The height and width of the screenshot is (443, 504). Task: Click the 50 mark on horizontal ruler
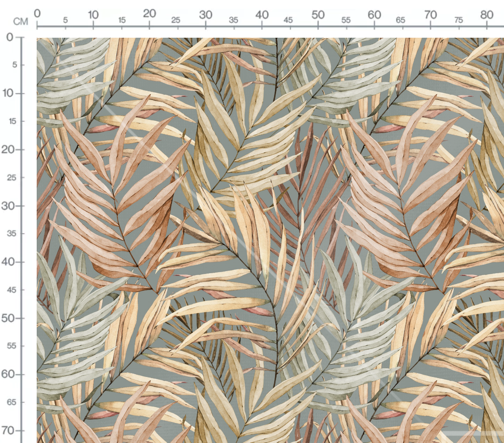click(x=318, y=15)
